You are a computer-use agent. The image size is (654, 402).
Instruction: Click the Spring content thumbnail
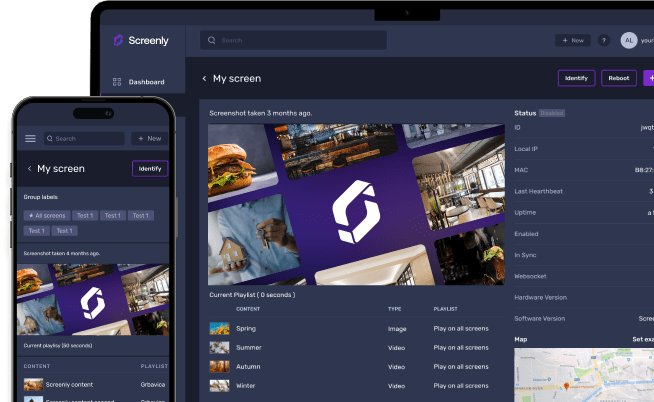point(219,328)
